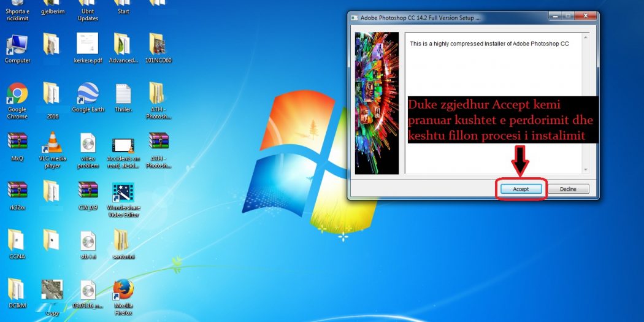Click the scroll-up arrow in the installer text box
The width and height of the screenshot is (644, 322).
pos(585,38)
